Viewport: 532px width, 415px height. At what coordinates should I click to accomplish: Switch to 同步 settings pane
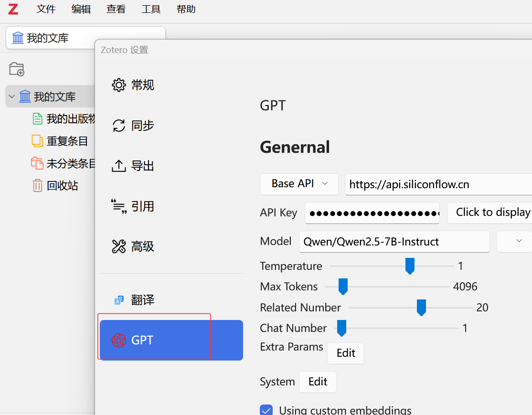(x=171, y=126)
